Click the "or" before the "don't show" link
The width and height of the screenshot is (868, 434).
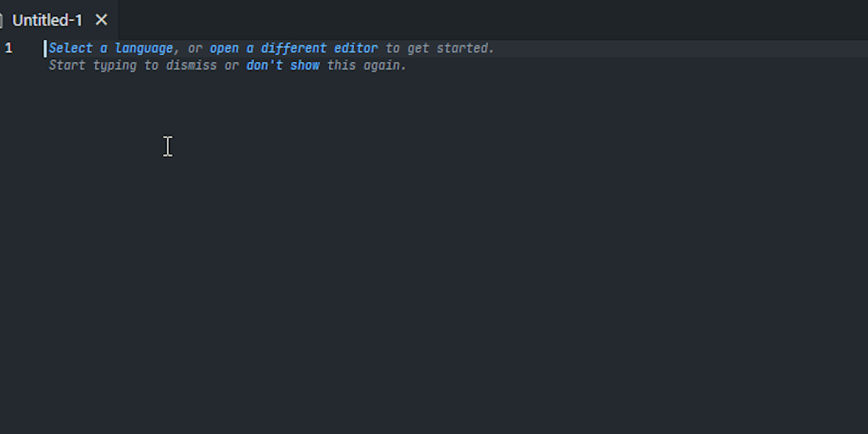tap(231, 65)
